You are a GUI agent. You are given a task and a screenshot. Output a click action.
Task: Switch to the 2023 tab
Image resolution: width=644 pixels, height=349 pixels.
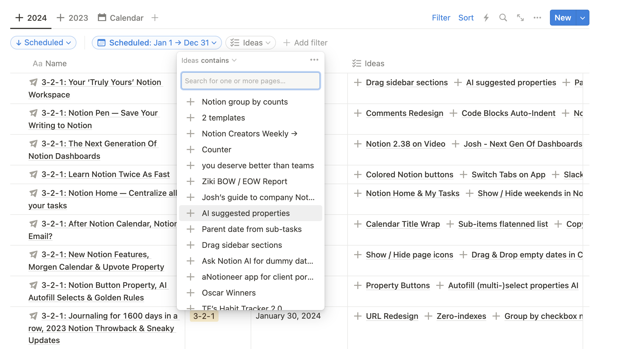78,18
